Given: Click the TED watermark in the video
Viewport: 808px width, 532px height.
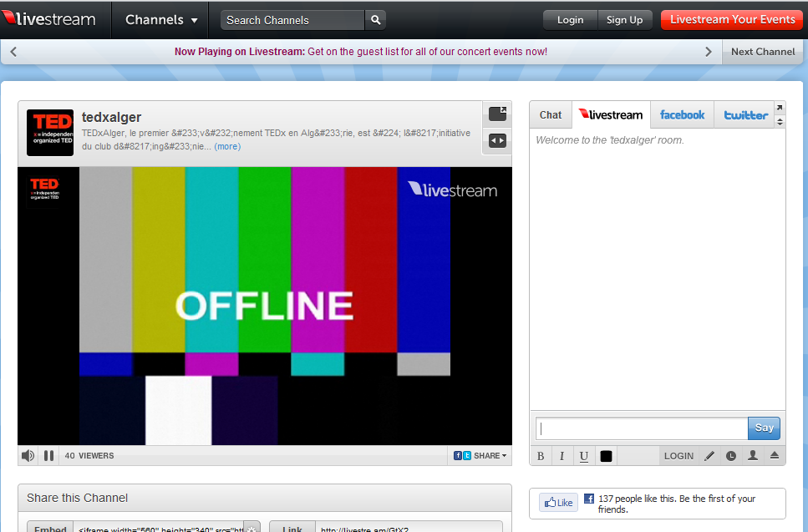Looking at the screenshot, I should pyautogui.click(x=45, y=189).
